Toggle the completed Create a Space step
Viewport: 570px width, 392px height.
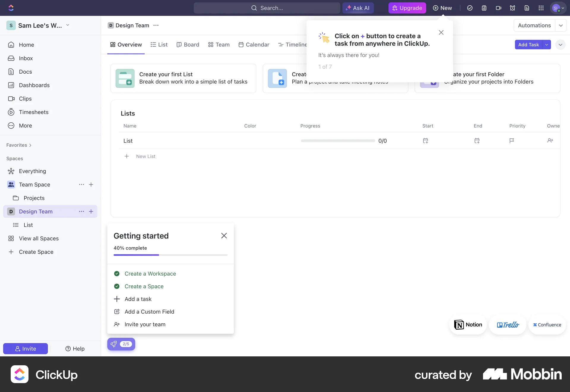[117, 286]
